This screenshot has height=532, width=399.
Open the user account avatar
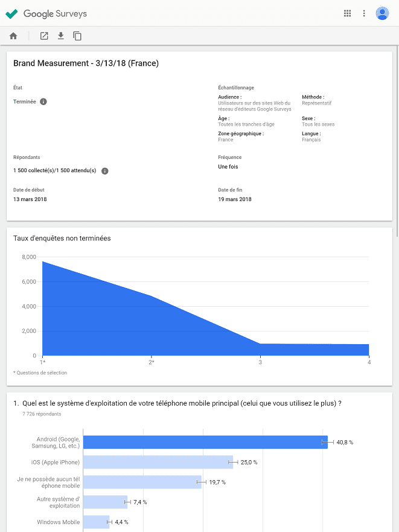tap(382, 13)
